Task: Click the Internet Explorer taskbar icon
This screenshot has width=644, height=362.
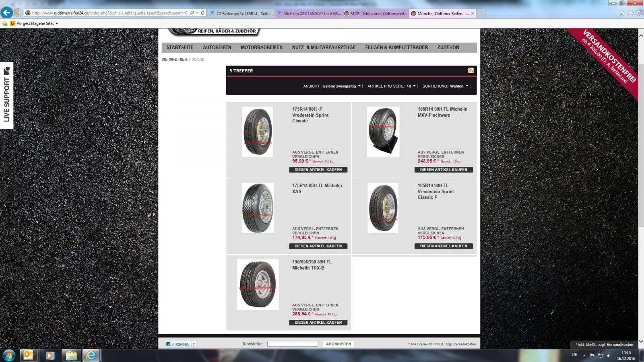Action: pyautogui.click(x=91, y=356)
